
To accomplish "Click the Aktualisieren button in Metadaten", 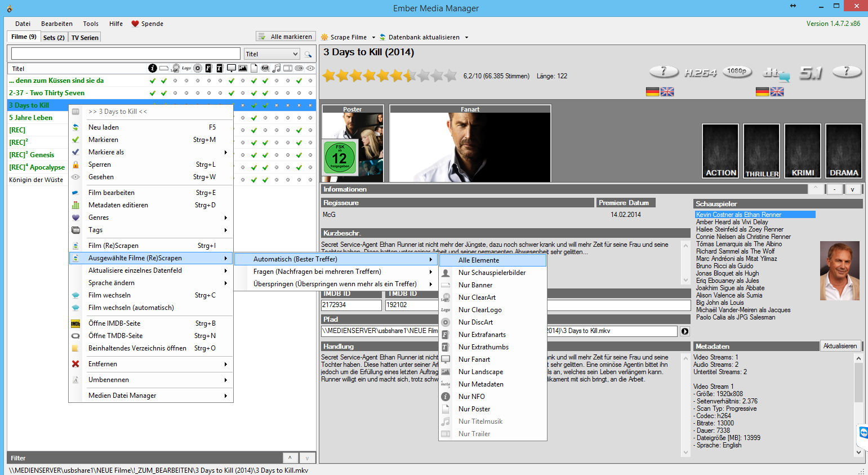I will coord(840,346).
